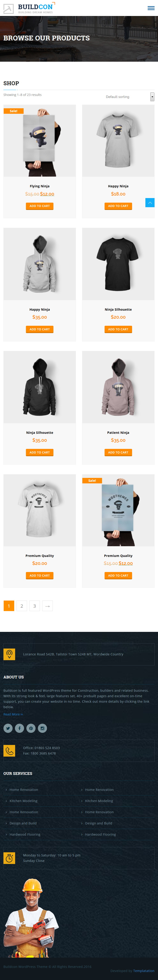The height and width of the screenshot is (980, 158).
Task: Add Flying Ninja to cart
Action: pyautogui.click(x=40, y=206)
